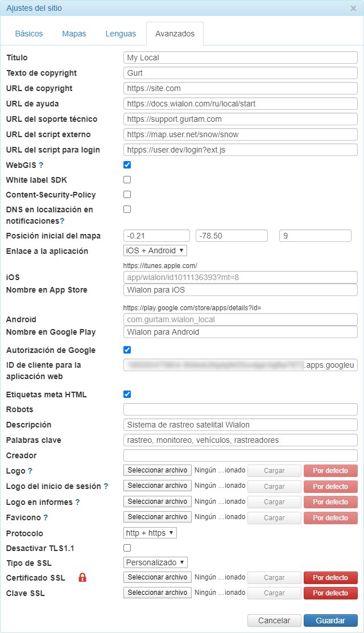Click the Guardar button
This screenshot has width=364, height=633.
click(330, 620)
